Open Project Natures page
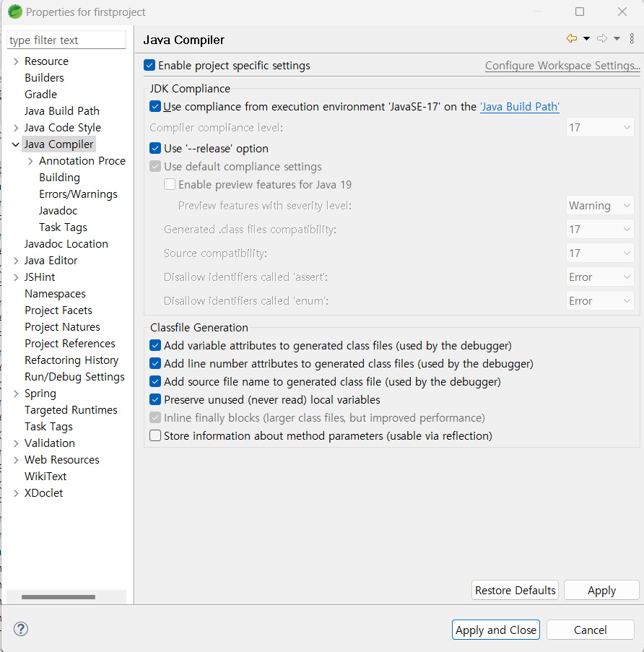 [x=62, y=327]
